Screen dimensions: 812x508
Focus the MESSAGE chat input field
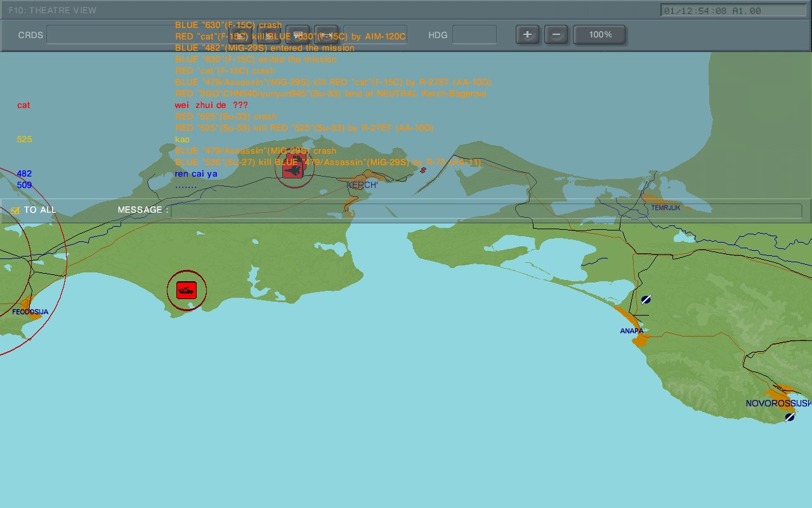pyautogui.click(x=486, y=210)
